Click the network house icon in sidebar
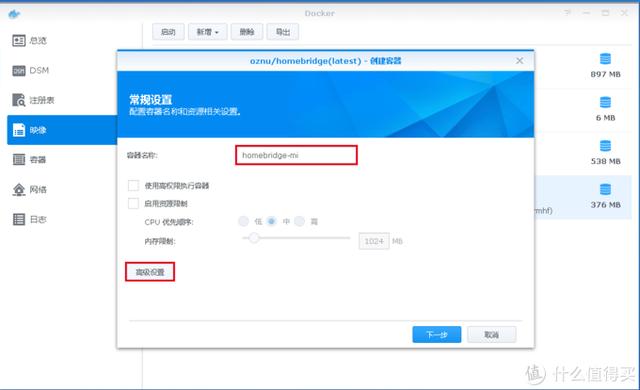Screen dimensions: 640x390 click(x=19, y=189)
